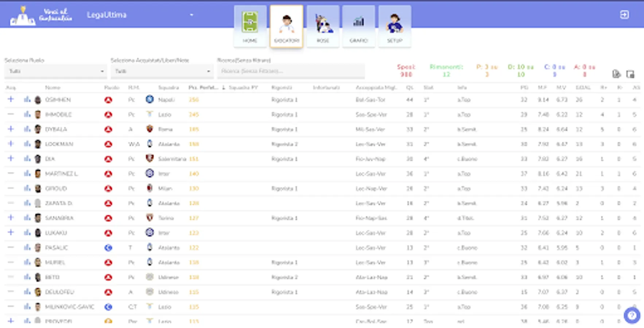Click the save table icon
The height and width of the screenshot is (328, 644).
(630, 74)
